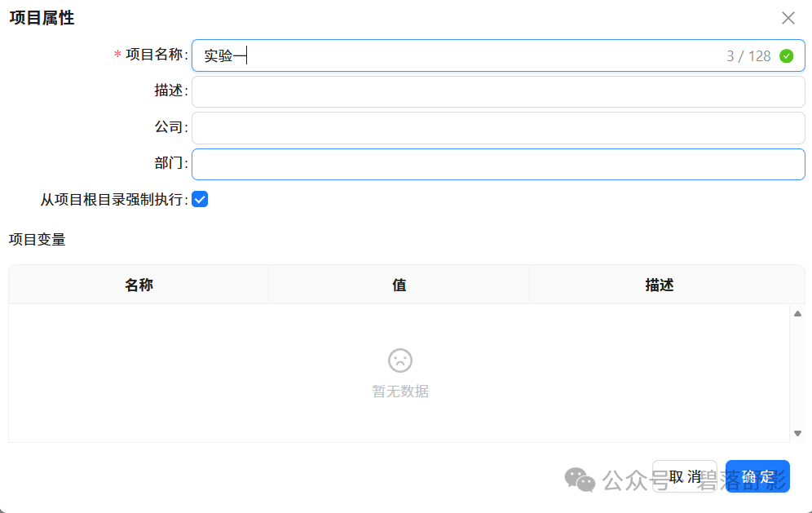Click the sad-face empty data icon
This screenshot has height=513, width=812.
pos(399,360)
